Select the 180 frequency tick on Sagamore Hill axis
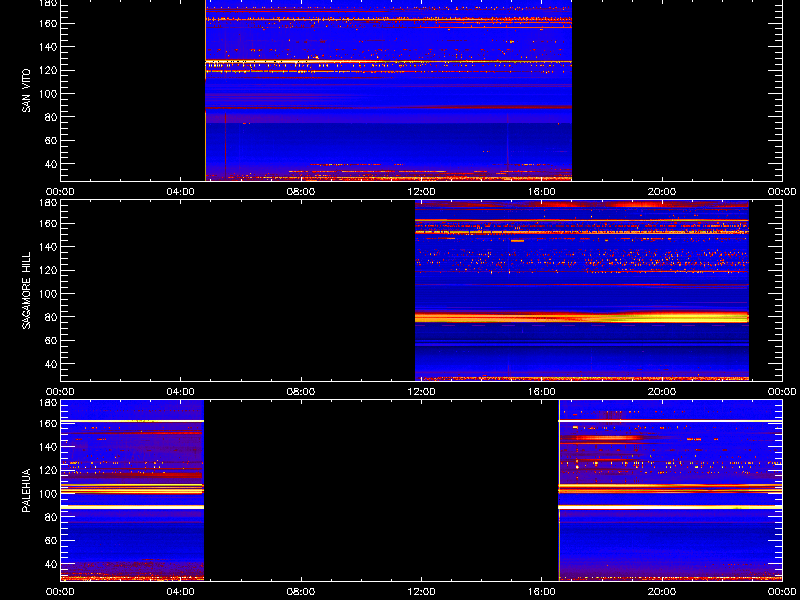Image resolution: width=800 pixels, height=600 pixels. click(x=47, y=203)
